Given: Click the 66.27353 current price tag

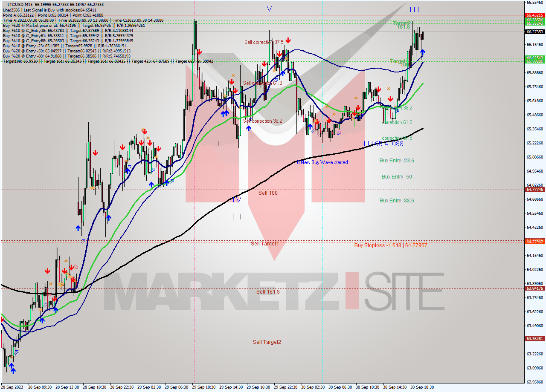Looking at the screenshot, I should pyautogui.click(x=534, y=32).
